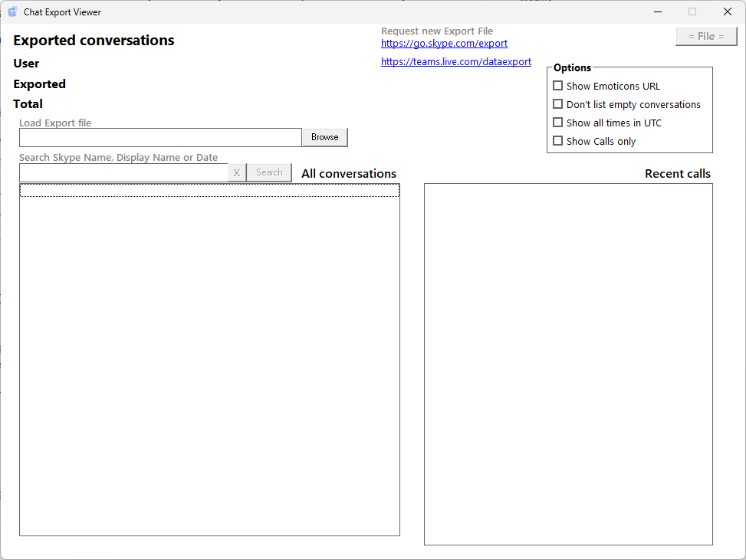The height and width of the screenshot is (560, 746).
Task: Click the Exported label
Action: 40,84
